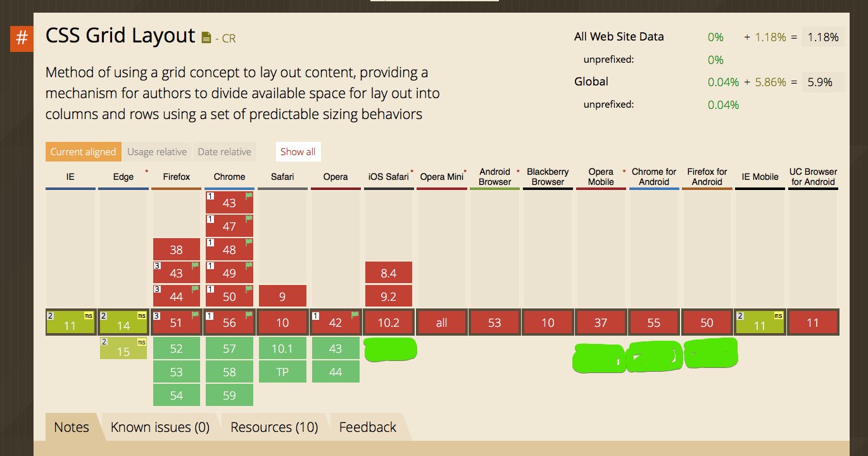Click the Safari column header
The width and height of the screenshot is (868, 456).
tap(282, 177)
